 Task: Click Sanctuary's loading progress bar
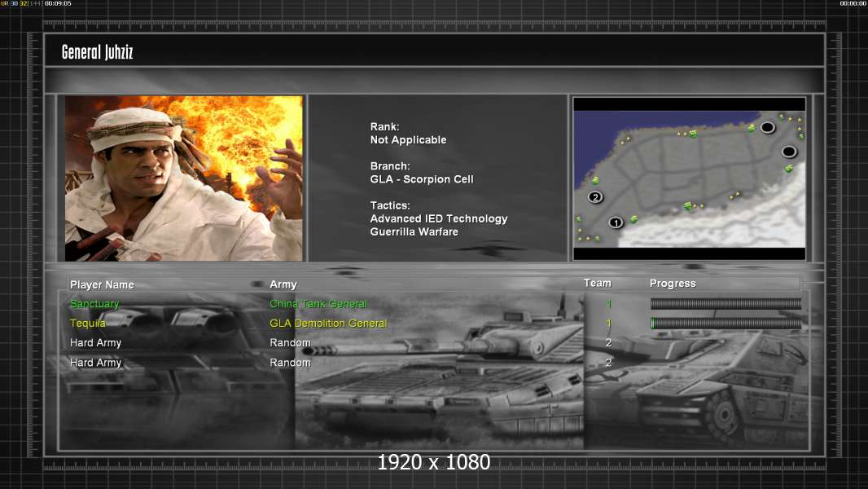click(726, 303)
